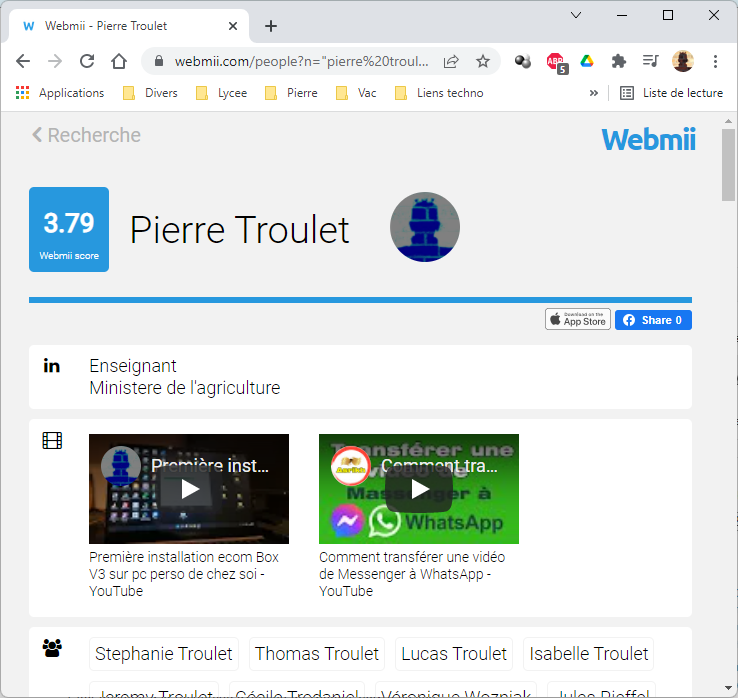Click the people group icon
This screenshot has width=738, height=698.
[52, 648]
